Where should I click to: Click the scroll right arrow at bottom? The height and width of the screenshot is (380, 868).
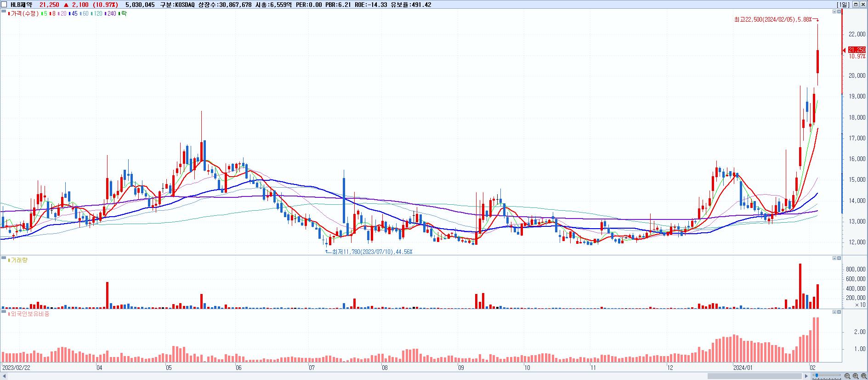point(806,376)
